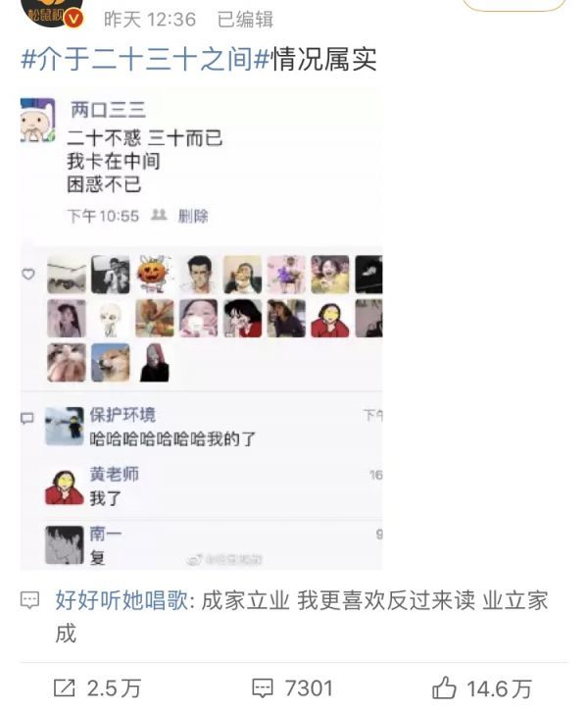Tap the poster's verified avatar at top
Viewport: 588px width, 713px height.
pyautogui.click(x=52, y=12)
